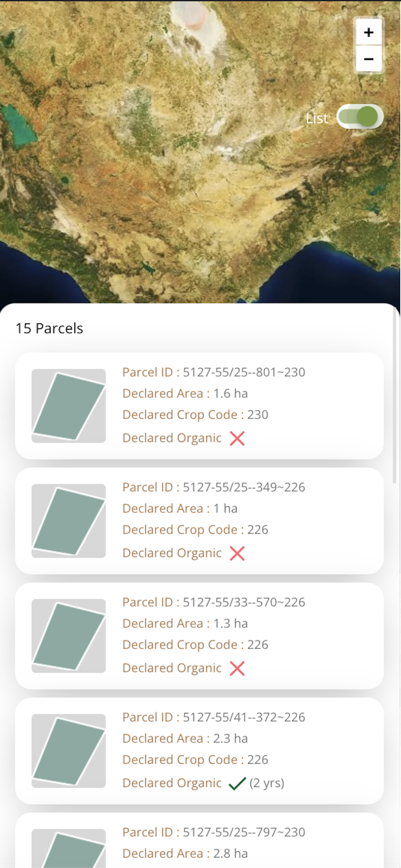
Task: Click the green organic checkmark for parcel 372~226
Action: 237,783
